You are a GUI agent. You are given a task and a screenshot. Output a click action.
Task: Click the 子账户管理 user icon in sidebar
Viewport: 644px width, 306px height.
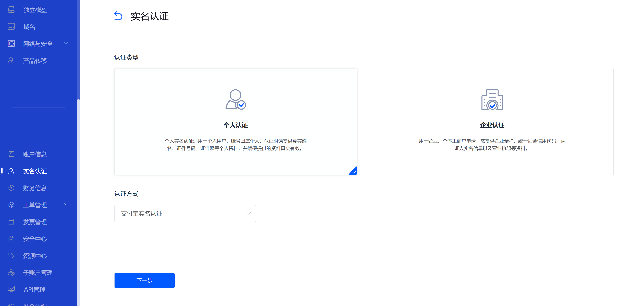(x=11, y=273)
